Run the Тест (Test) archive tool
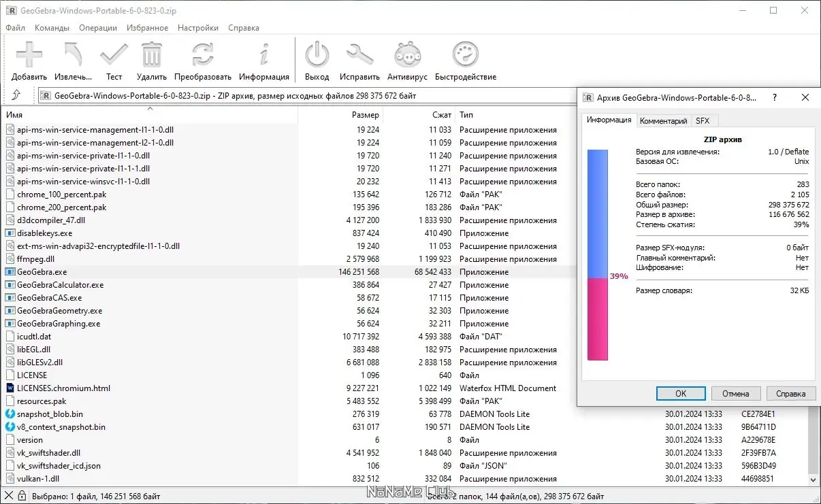The height and width of the screenshot is (504, 821). coord(113,54)
